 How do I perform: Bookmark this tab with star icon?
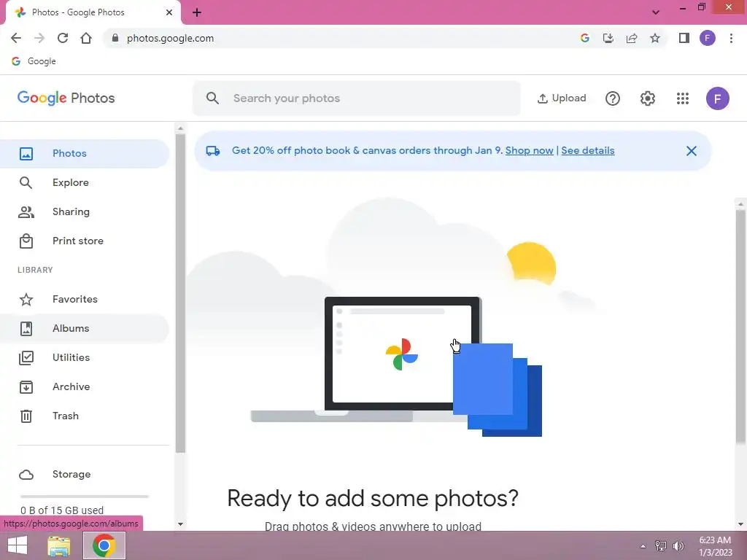pyautogui.click(x=655, y=38)
